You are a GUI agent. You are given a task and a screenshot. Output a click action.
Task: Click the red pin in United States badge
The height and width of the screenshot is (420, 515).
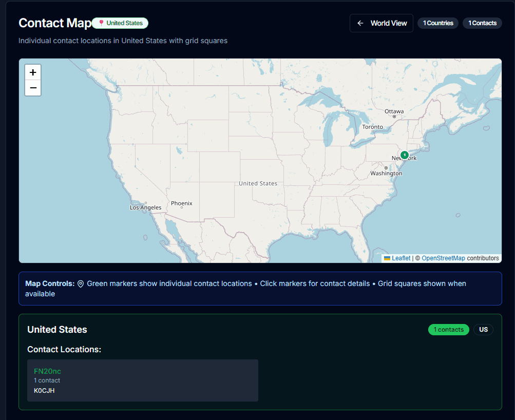(x=101, y=23)
